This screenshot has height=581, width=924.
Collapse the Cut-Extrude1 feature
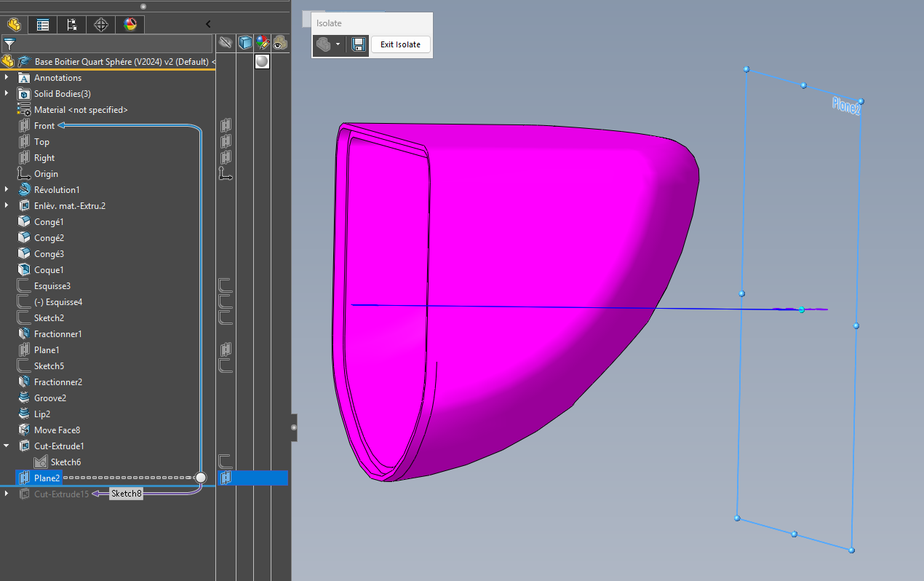7,446
